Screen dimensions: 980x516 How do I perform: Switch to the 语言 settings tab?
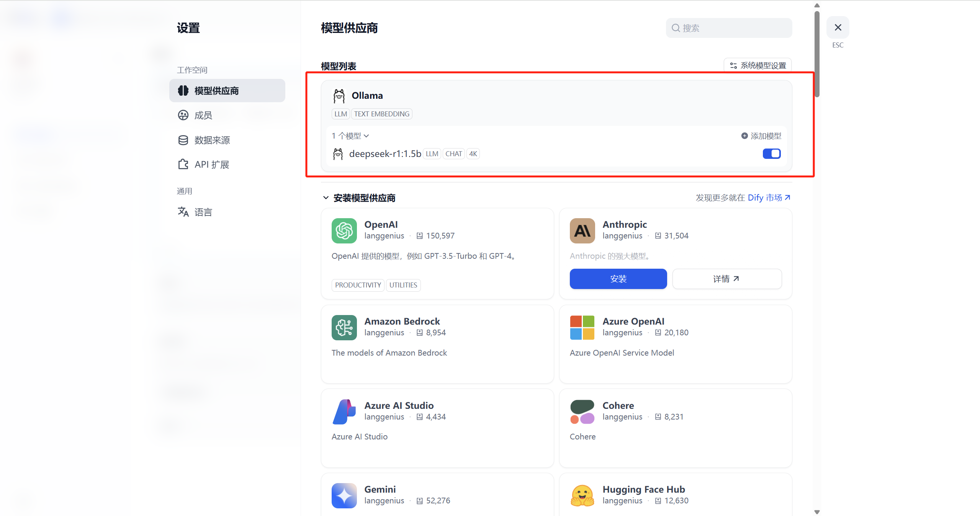pos(203,212)
